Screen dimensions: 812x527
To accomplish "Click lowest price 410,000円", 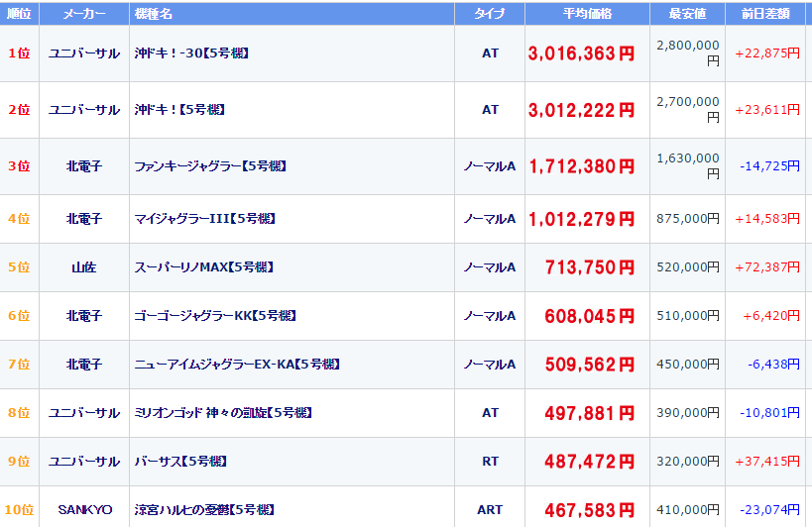I will pos(688,510).
